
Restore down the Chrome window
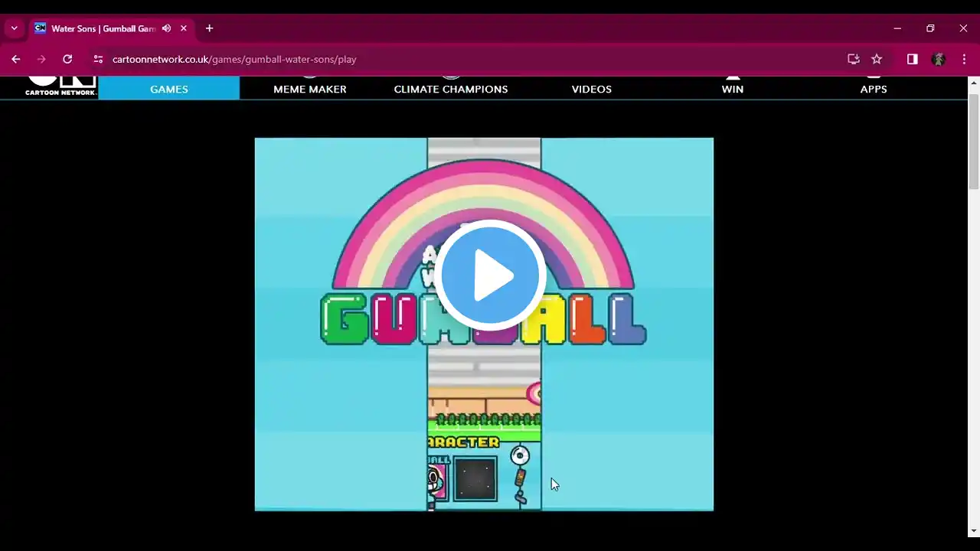pos(930,28)
